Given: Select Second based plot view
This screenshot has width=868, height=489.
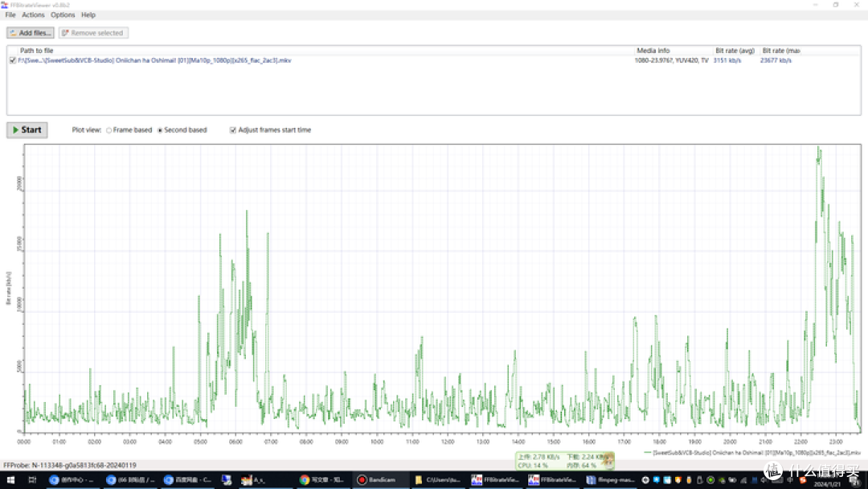Looking at the screenshot, I should pyautogui.click(x=160, y=129).
